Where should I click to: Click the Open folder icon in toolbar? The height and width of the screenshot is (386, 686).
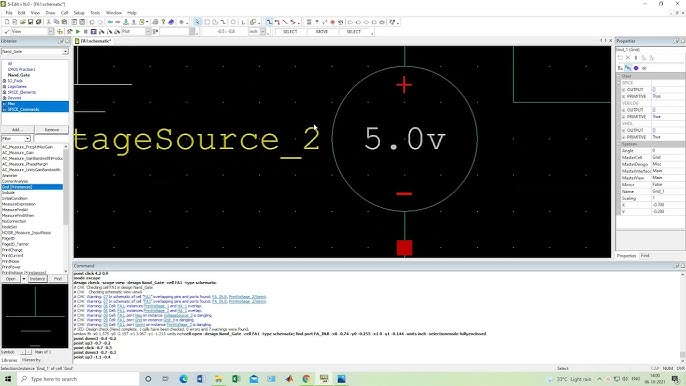click(22, 22)
